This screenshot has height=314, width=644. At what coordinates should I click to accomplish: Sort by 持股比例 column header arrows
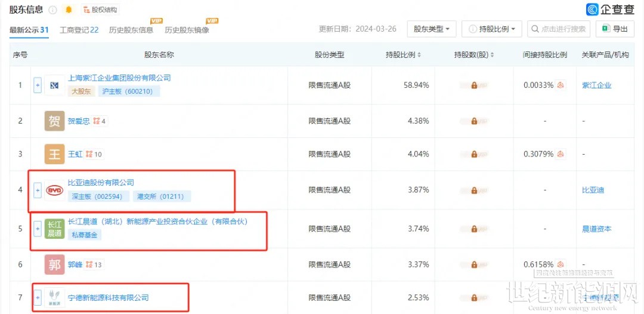(419, 55)
